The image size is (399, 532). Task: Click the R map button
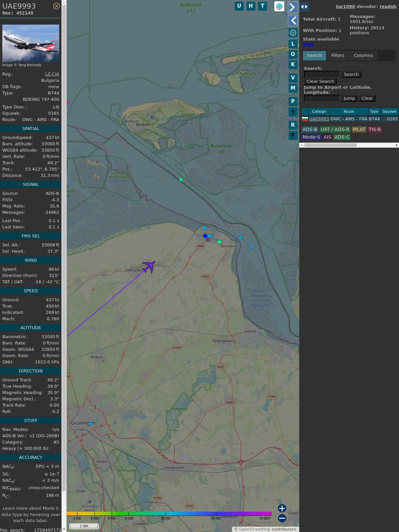(293, 125)
